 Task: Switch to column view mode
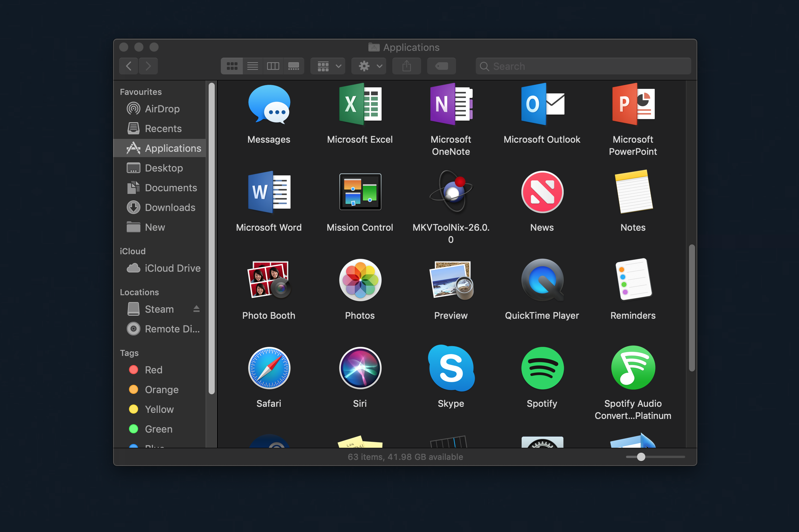pyautogui.click(x=273, y=66)
